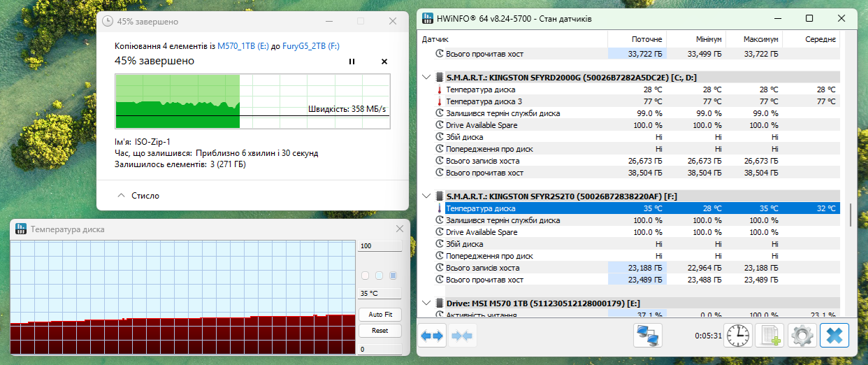Select the pink color box in graph window
Viewport: 868px width, 365px height.
coord(365,275)
